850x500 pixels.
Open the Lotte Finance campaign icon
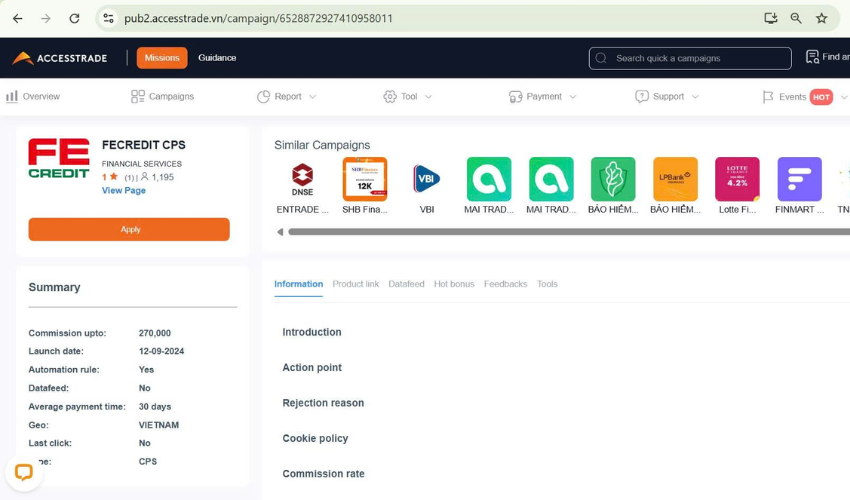tap(737, 179)
